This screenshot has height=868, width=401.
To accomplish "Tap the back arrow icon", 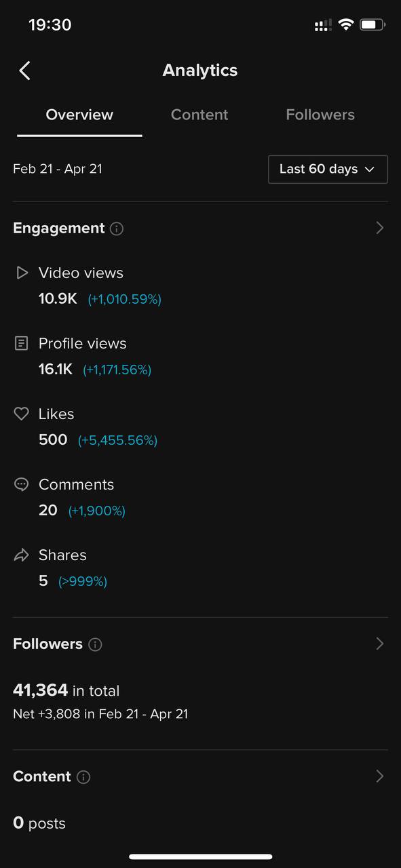I will (24, 71).
